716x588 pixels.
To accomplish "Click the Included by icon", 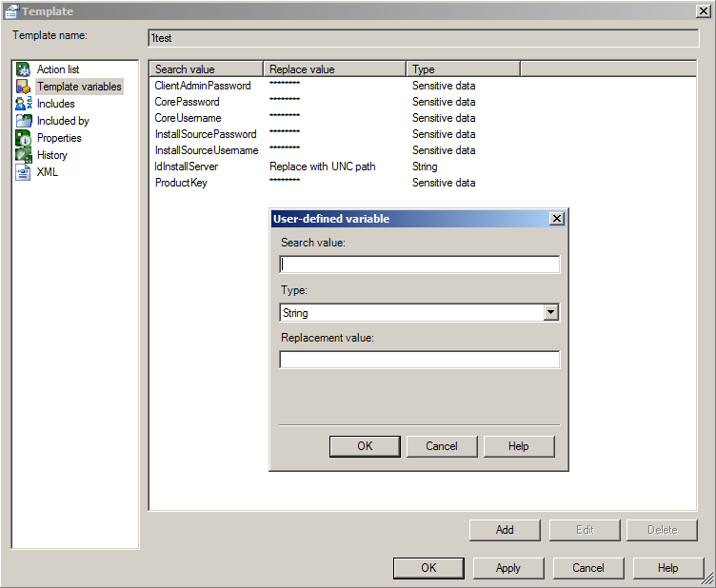I will [x=24, y=121].
